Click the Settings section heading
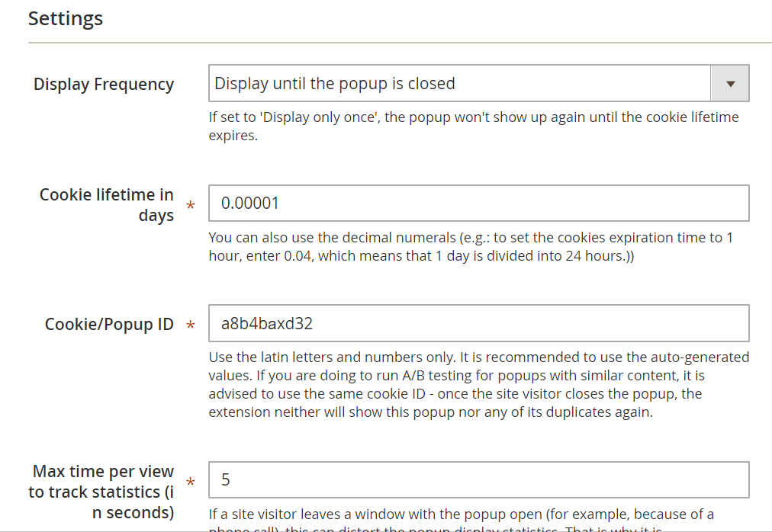 tap(66, 18)
